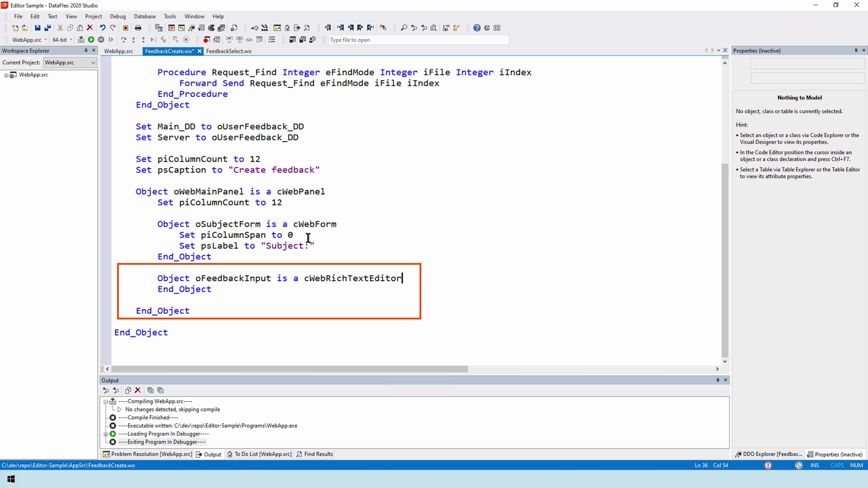This screenshot has width=868, height=488.
Task: Switch to the FeedbackSelect.wo tab
Action: coord(229,51)
